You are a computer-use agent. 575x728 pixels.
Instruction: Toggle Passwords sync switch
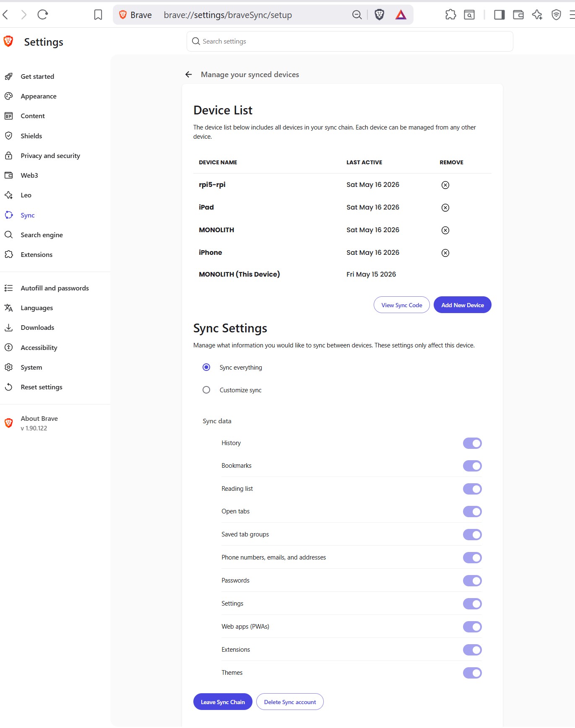[472, 580]
